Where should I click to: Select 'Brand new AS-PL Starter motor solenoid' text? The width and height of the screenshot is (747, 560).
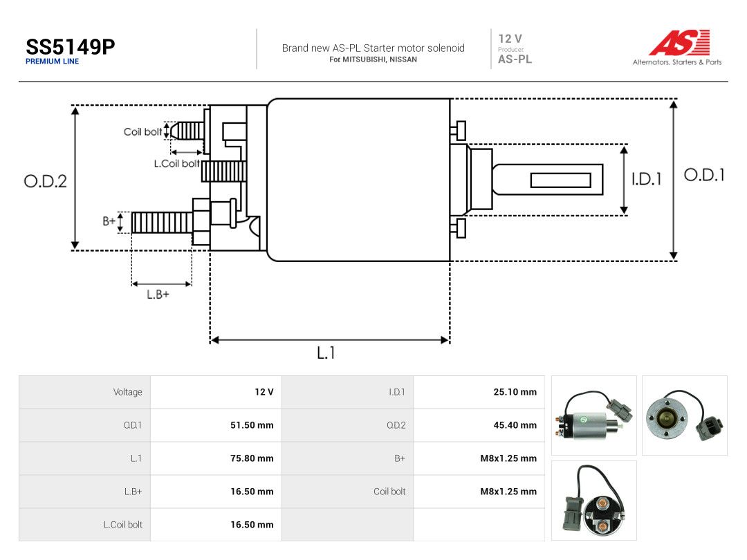click(373, 48)
